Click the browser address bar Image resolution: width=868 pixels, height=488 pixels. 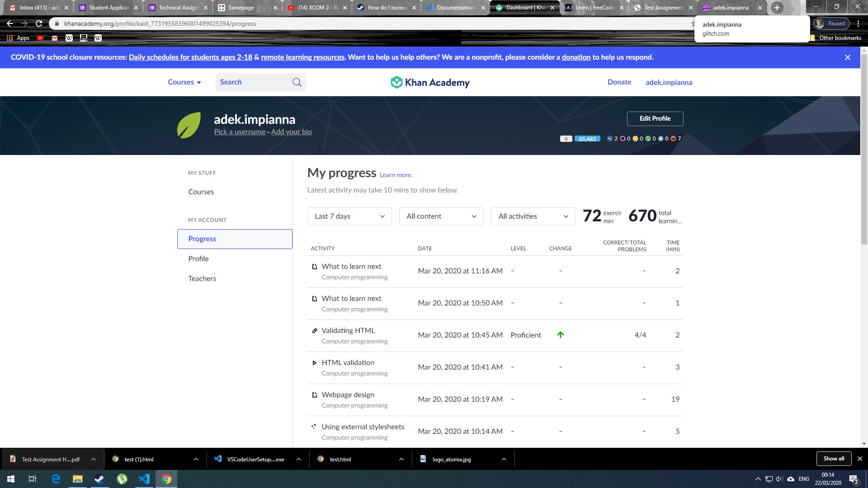tap(371, 23)
